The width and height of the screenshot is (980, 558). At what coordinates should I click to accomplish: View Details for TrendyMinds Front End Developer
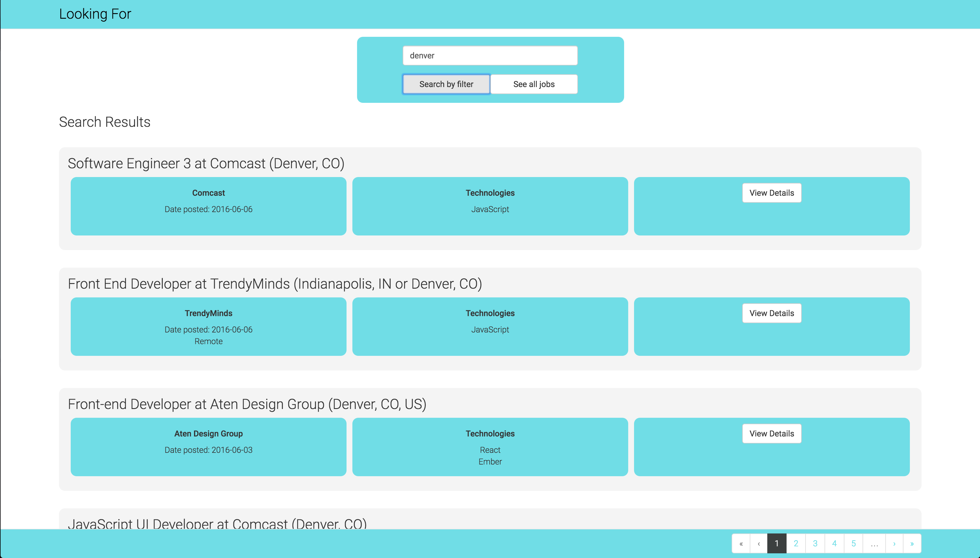pyautogui.click(x=771, y=313)
